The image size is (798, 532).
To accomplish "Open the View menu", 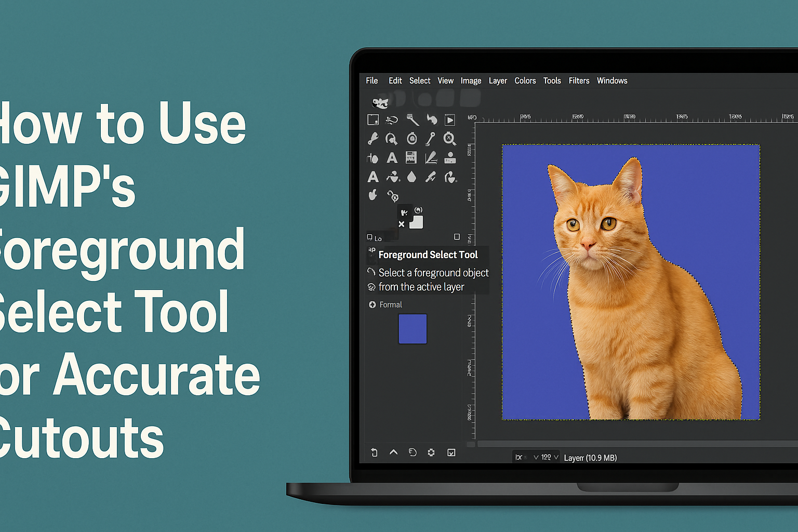I will coord(445,81).
